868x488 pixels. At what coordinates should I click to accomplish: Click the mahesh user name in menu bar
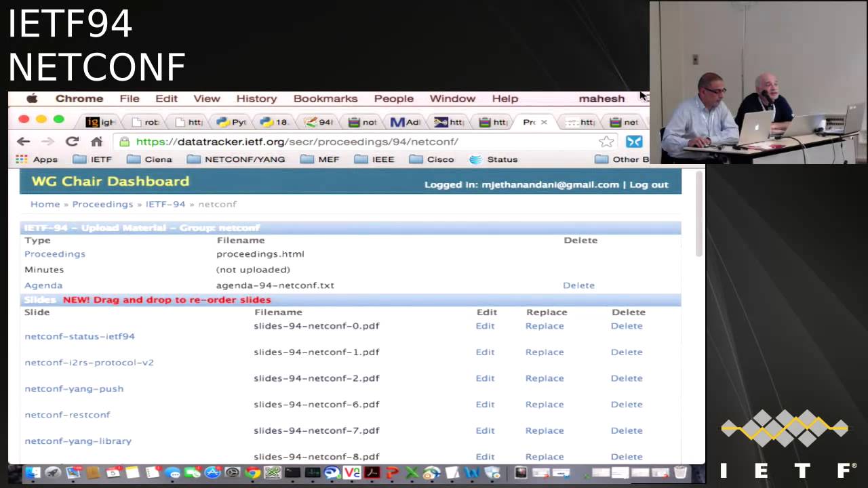(601, 98)
